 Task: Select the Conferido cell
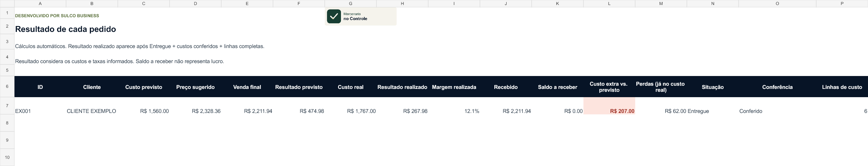pyautogui.click(x=777, y=106)
